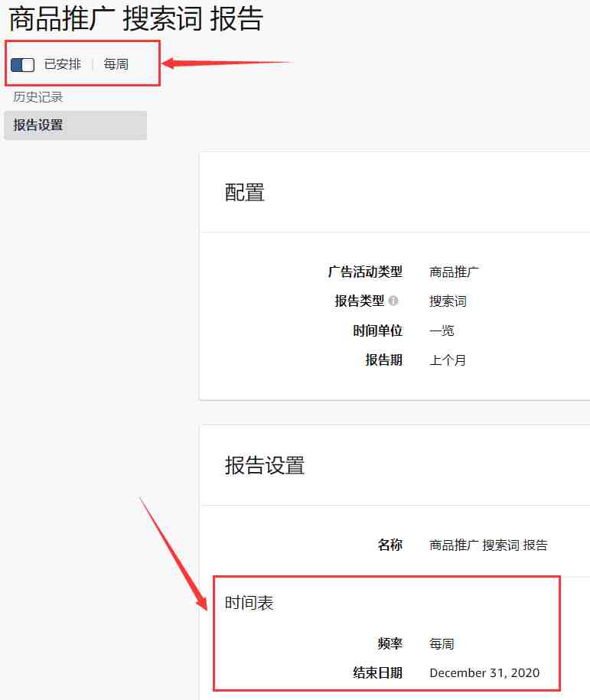Click the 上个月 report period value
This screenshot has width=590, height=700.
[448, 360]
